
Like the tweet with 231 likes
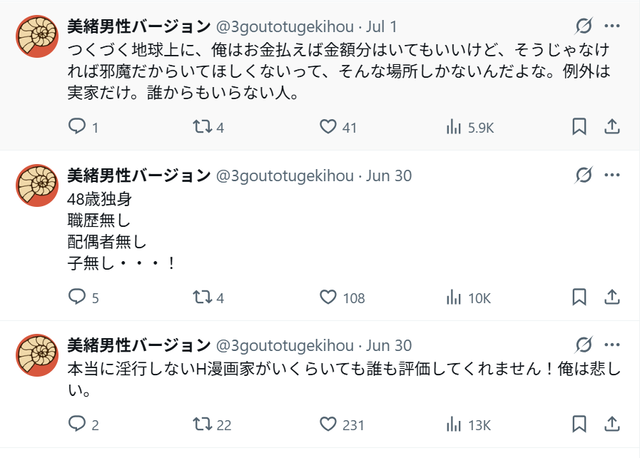pos(328,424)
